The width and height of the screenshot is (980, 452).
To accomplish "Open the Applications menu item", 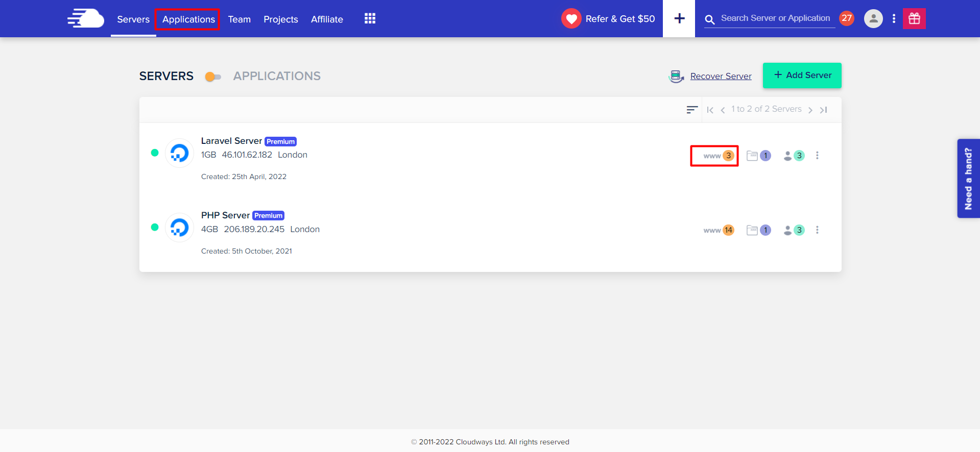I will (x=188, y=19).
